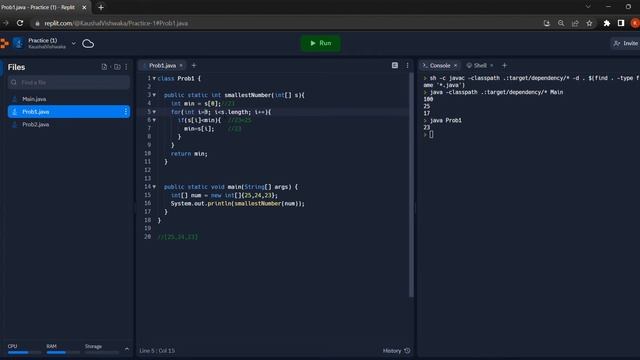Open Files panel three-dot menu

(x=126, y=67)
